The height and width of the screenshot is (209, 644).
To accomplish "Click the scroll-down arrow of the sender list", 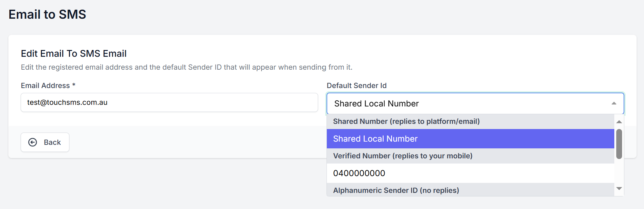I will (619, 188).
